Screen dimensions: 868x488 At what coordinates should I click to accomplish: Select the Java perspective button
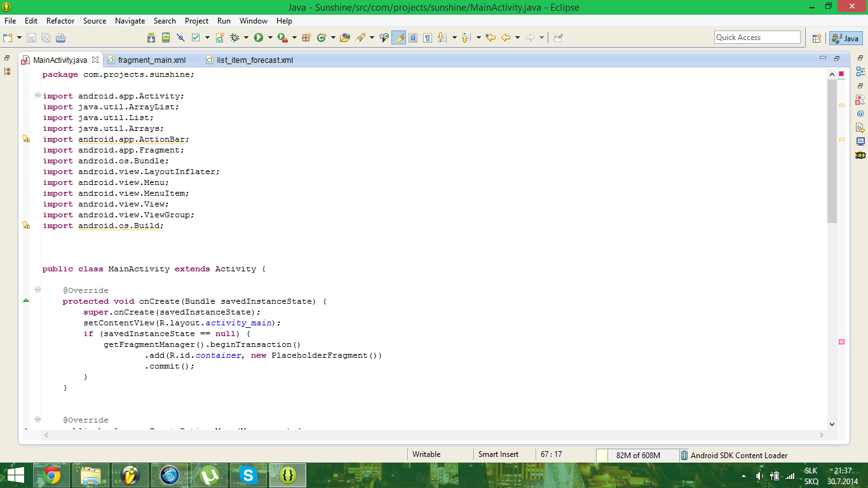(x=845, y=38)
